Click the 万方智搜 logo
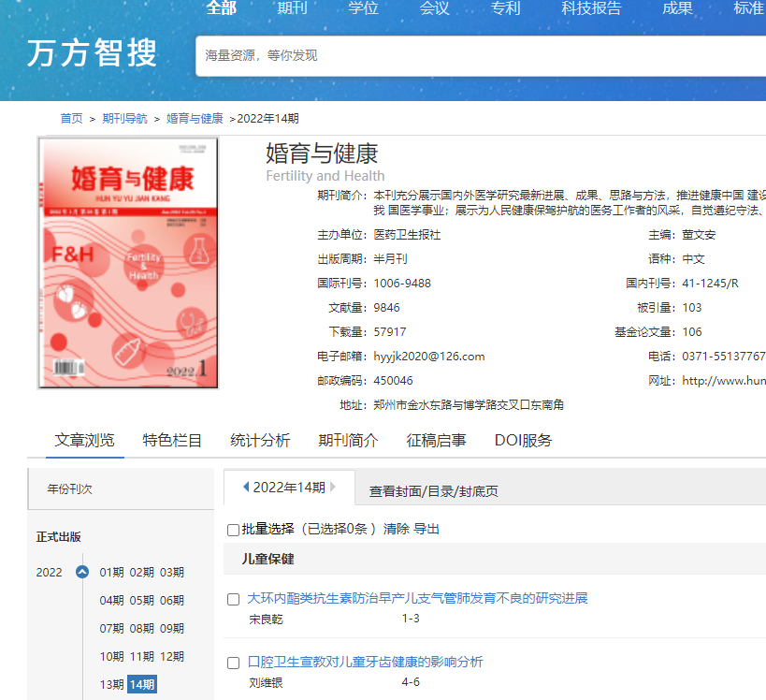 (x=92, y=54)
